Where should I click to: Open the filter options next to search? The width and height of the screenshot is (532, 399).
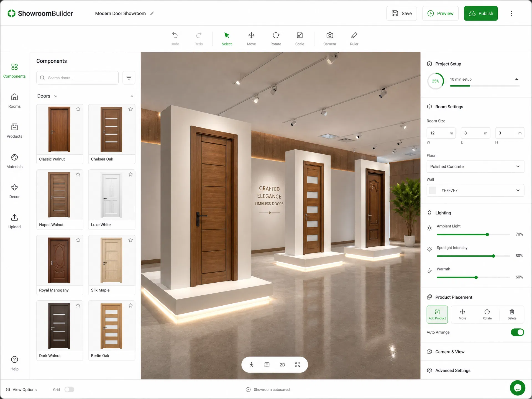[129, 78]
